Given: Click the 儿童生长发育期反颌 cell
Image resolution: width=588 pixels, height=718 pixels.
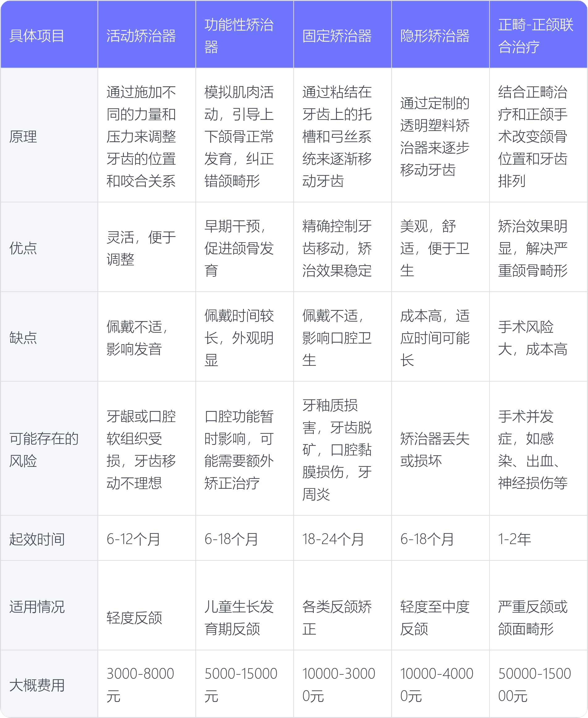Looking at the screenshot, I should click(x=245, y=605).
